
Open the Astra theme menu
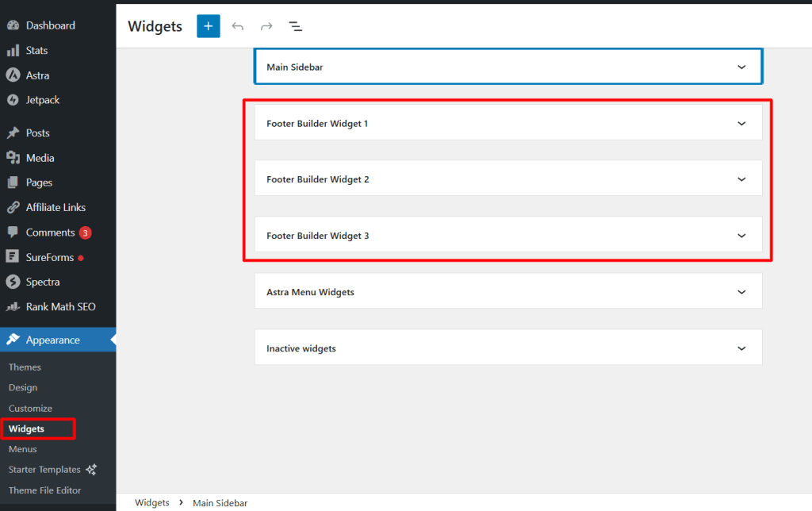(37, 75)
